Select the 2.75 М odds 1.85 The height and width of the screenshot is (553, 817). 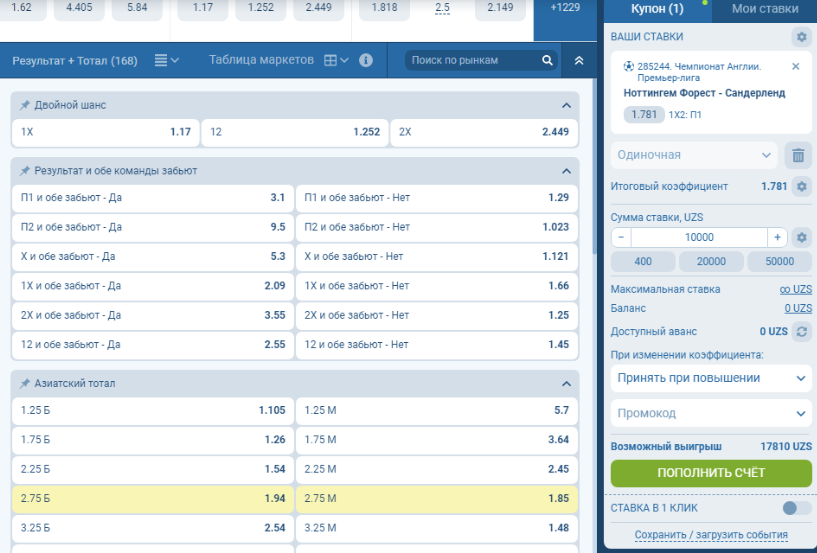(x=436, y=498)
